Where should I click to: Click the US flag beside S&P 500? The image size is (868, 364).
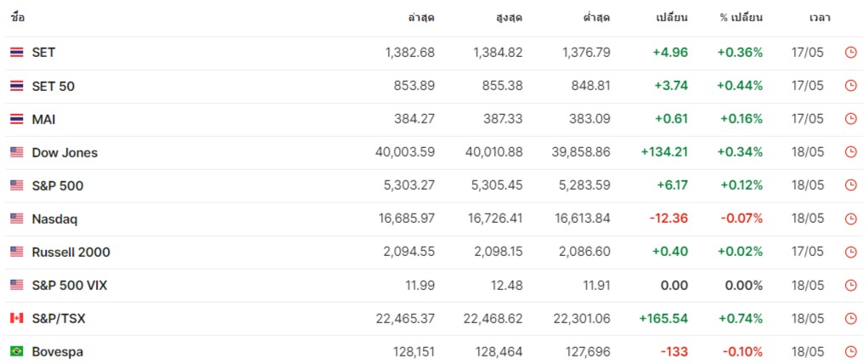click(16, 185)
